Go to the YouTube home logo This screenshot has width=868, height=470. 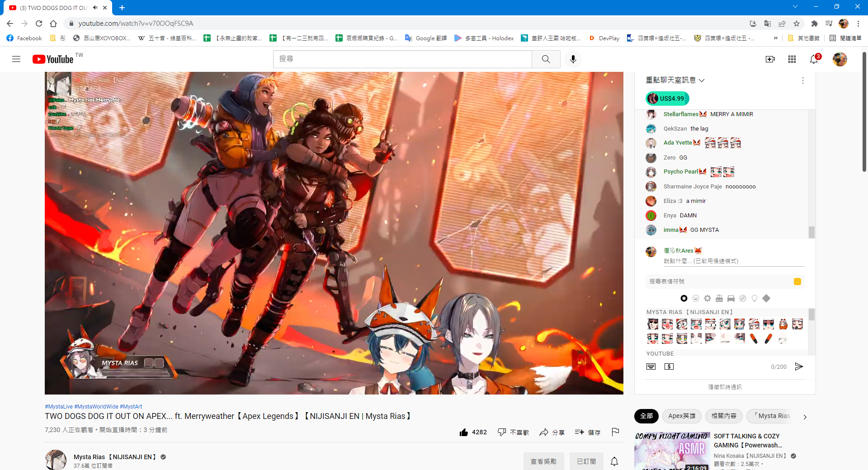(x=53, y=59)
